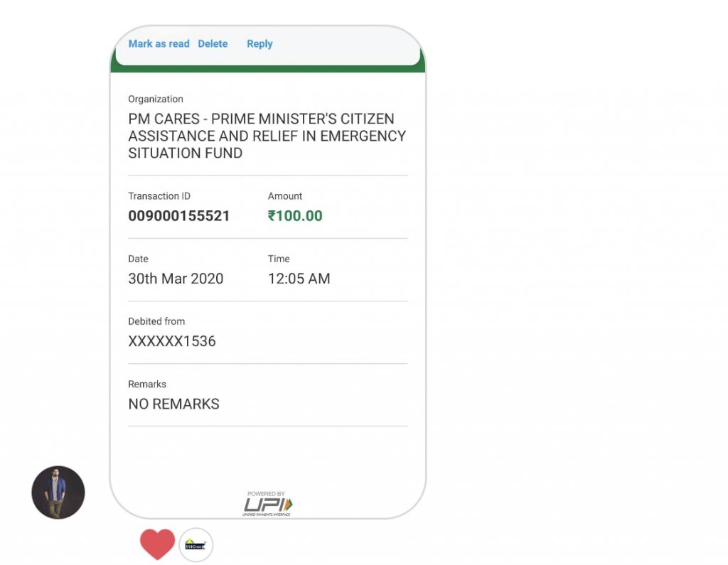Image resolution: width=728 pixels, height=565 pixels.
Task: Click the red heart reaction icon
Action: coord(157,544)
